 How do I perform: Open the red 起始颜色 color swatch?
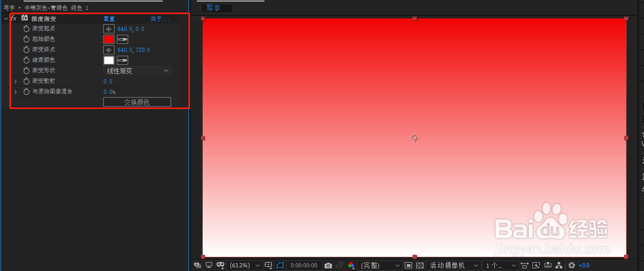pos(109,39)
